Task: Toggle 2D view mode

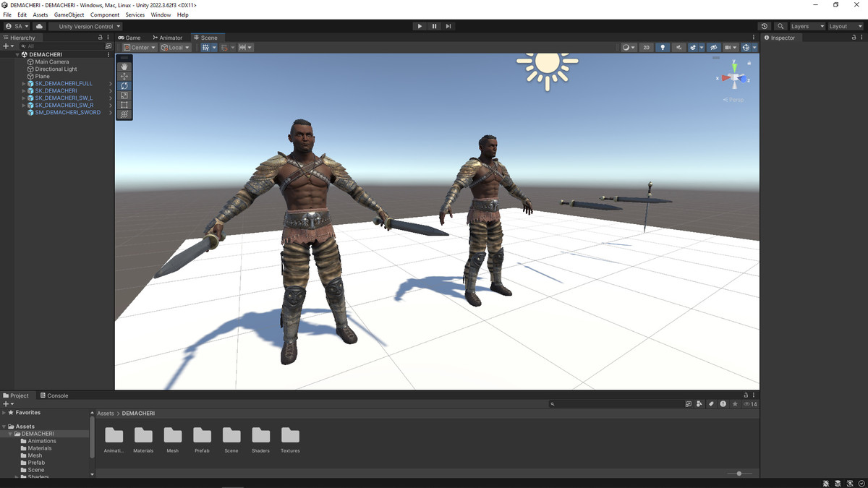Action: click(647, 48)
